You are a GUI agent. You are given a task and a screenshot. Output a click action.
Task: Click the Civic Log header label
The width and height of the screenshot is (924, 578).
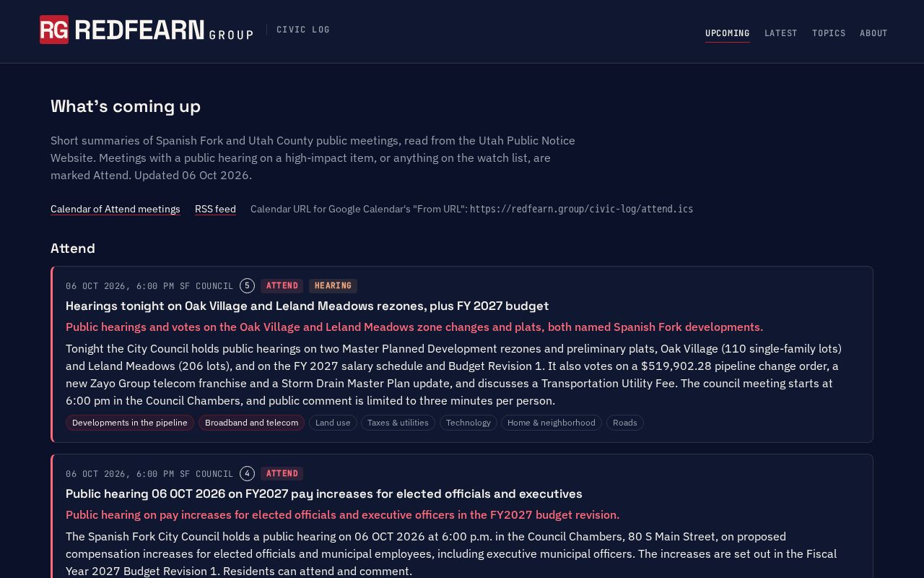tap(303, 30)
